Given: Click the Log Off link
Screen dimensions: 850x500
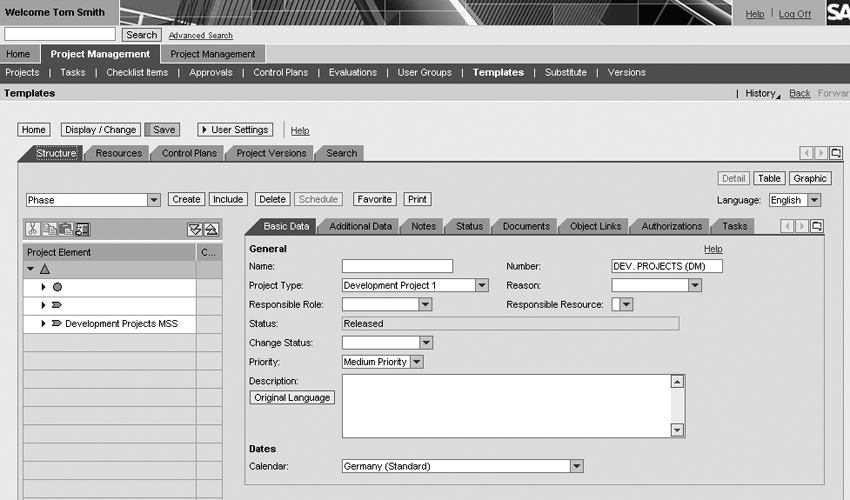Looking at the screenshot, I should (795, 14).
